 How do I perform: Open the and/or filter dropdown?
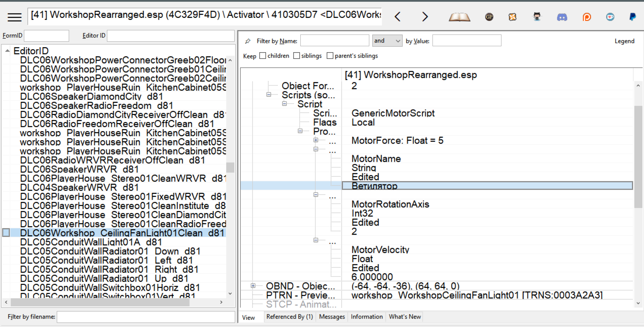[387, 41]
